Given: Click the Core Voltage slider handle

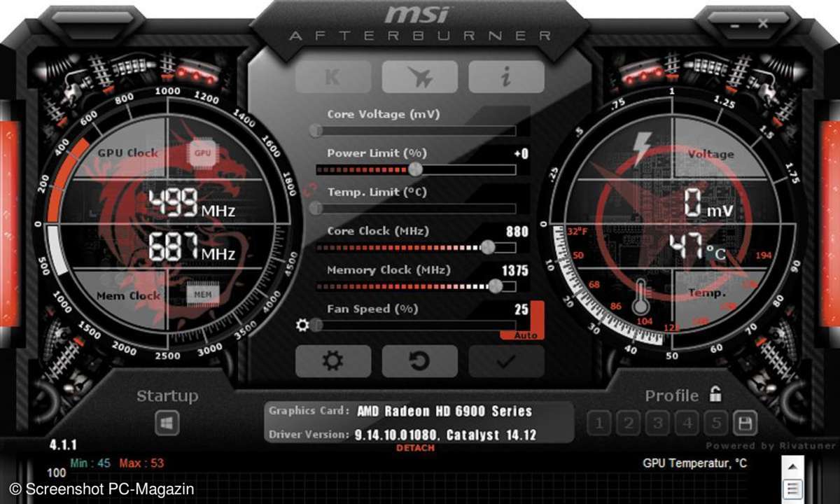Looking at the screenshot, I should pos(316,130).
